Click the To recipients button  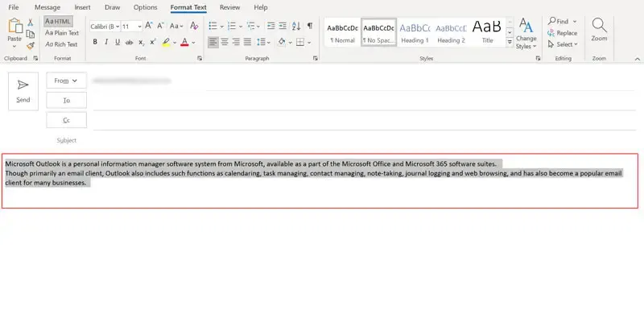[66, 100]
